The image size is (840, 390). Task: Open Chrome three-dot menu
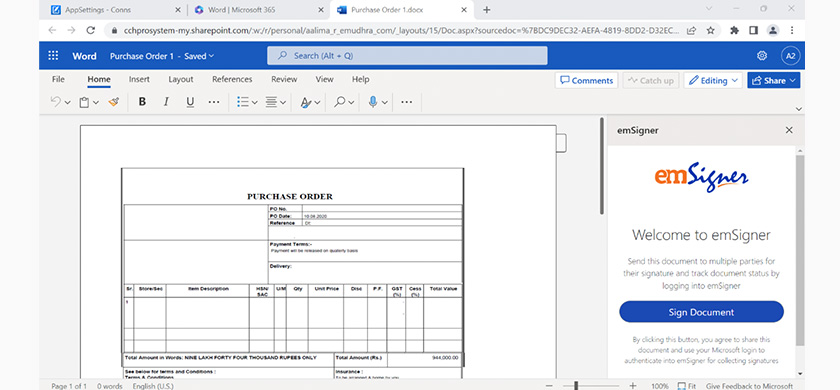792,30
